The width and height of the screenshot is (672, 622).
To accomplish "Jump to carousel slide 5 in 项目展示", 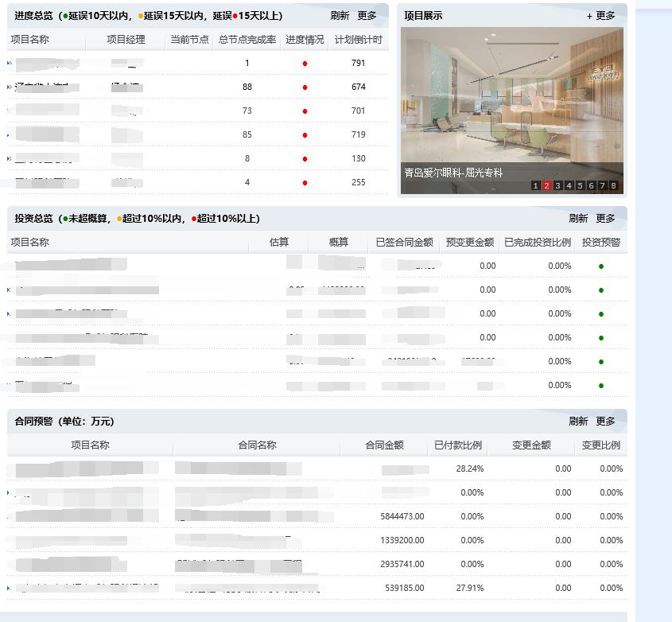I will point(581,186).
